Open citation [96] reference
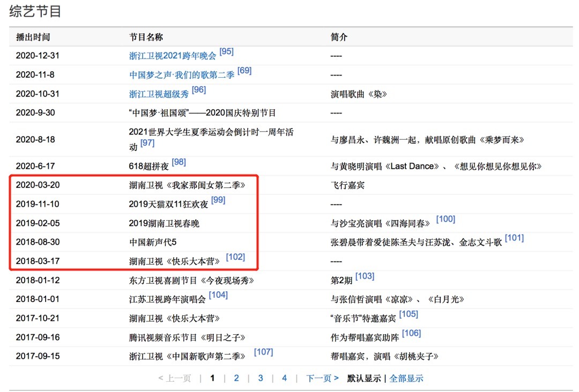Viewport: 579px width, 392px height. click(199, 89)
